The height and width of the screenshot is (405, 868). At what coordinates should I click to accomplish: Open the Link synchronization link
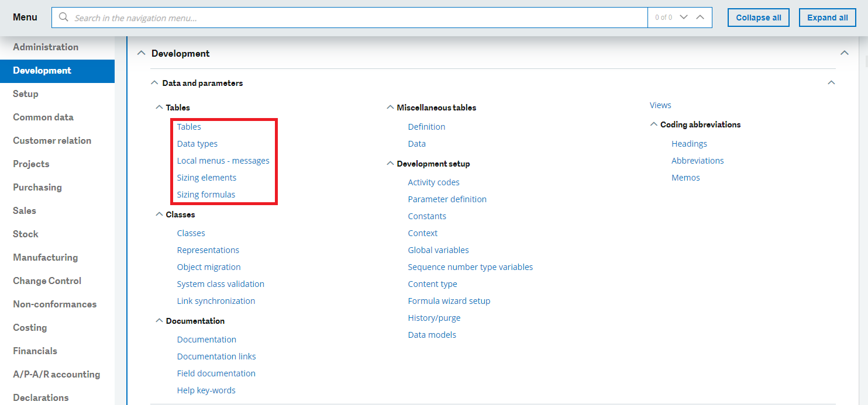pos(216,301)
